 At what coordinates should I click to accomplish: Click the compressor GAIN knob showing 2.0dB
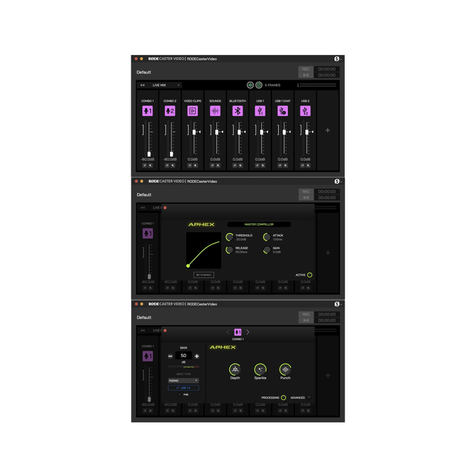click(x=267, y=250)
